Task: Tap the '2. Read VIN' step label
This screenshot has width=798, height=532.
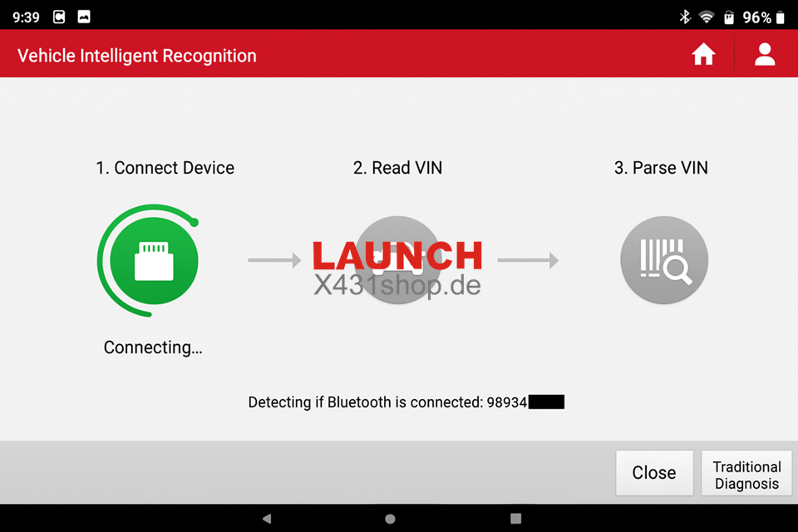Action: pyautogui.click(x=397, y=168)
